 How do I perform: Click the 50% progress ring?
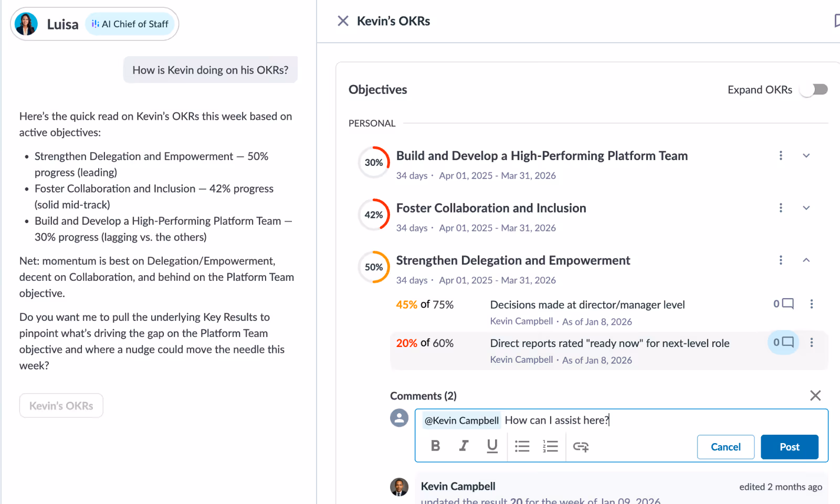click(374, 267)
